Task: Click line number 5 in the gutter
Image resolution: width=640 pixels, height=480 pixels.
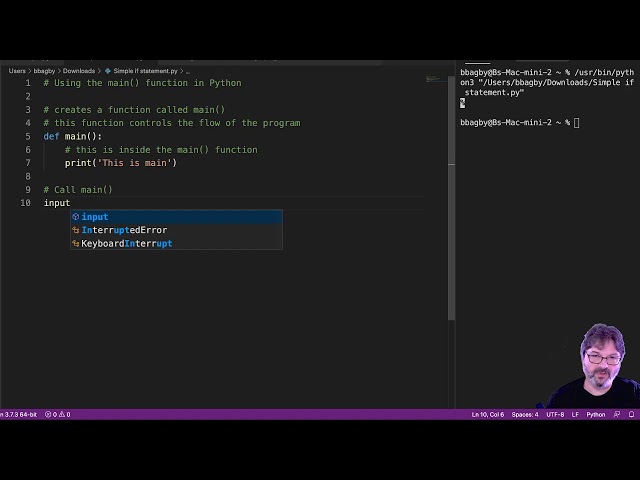Action: tap(28, 136)
